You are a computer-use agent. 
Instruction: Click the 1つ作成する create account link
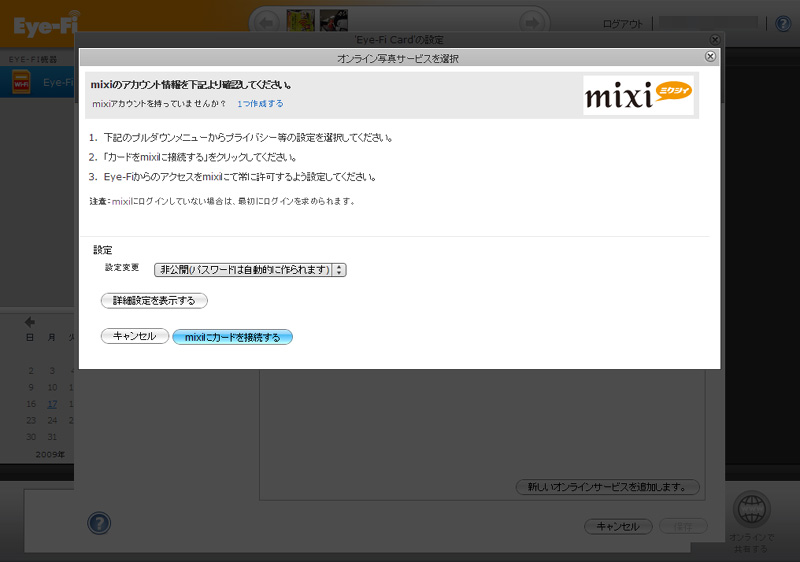(260, 104)
